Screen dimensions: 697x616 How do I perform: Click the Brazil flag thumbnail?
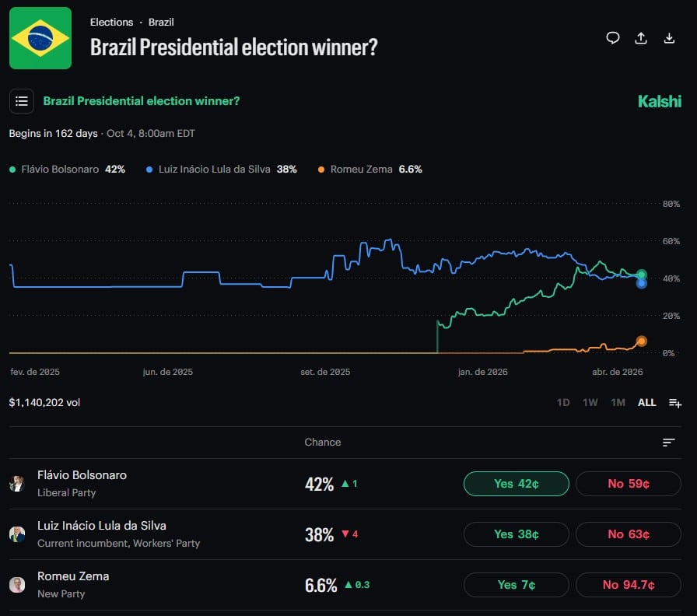40,38
